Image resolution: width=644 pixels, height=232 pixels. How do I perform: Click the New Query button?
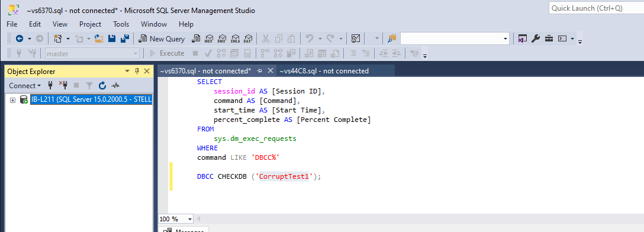pyautogui.click(x=162, y=38)
